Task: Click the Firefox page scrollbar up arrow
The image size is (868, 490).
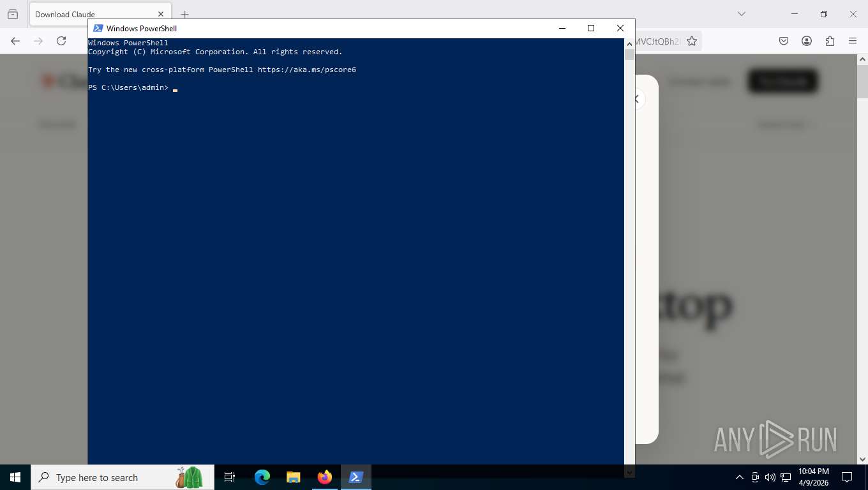Action: click(x=862, y=59)
